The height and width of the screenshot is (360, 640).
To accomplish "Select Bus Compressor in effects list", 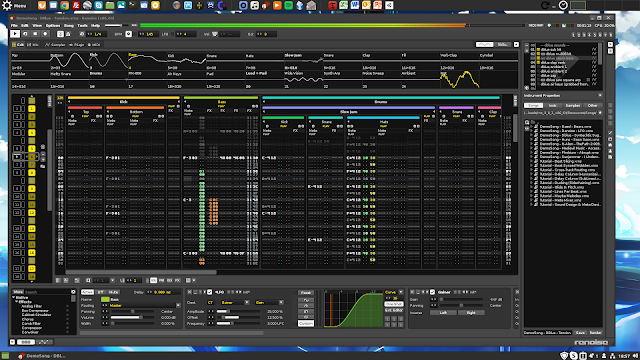I will 35,311.
